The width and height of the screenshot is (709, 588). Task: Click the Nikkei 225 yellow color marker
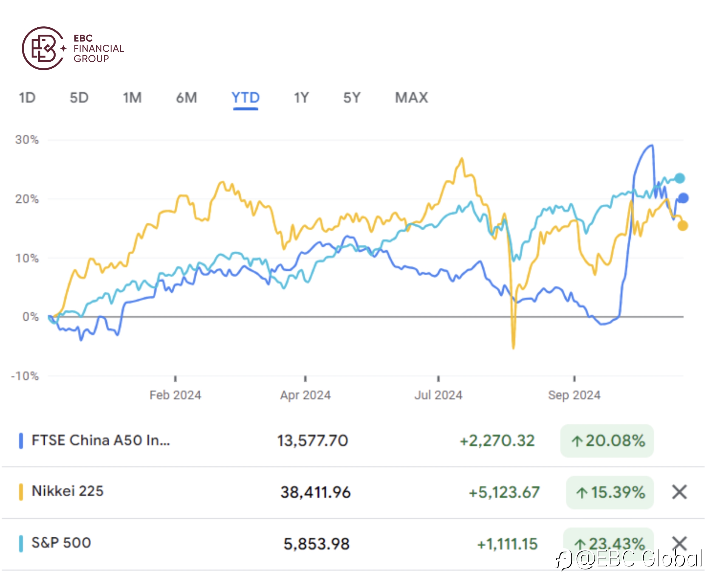(21, 492)
